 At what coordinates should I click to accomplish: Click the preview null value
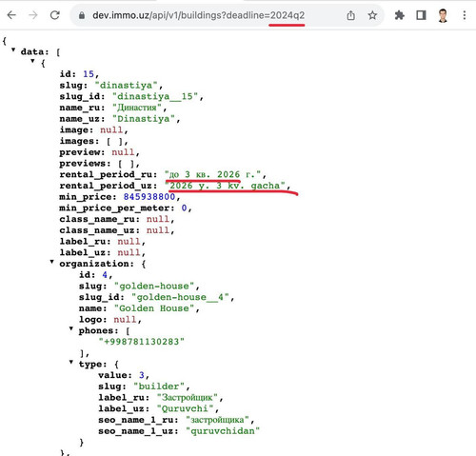point(123,152)
